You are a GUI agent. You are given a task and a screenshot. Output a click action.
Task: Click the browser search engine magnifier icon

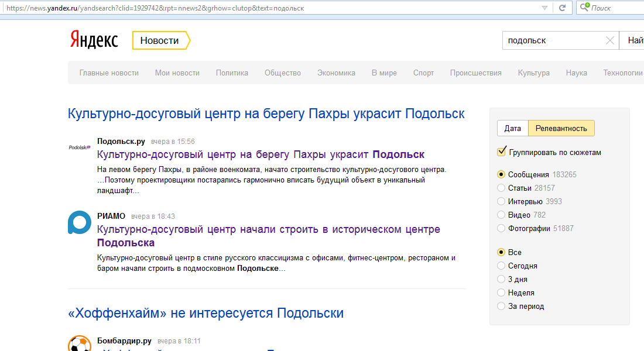584,8
